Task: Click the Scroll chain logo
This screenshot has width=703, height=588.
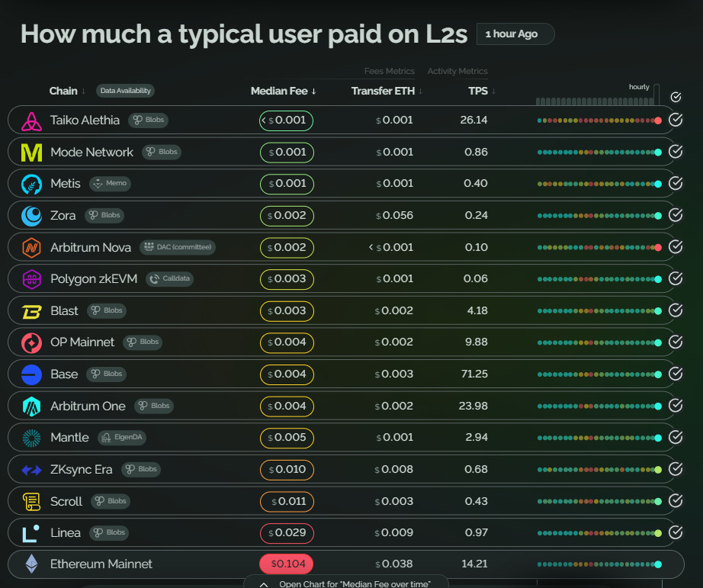Action: [x=31, y=501]
